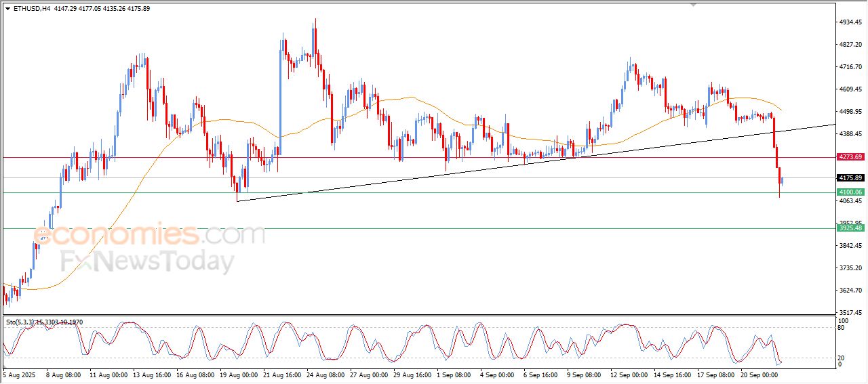The width and height of the screenshot is (868, 384).
Task: Click the 4498.95 price axis value
Action: 850,112
